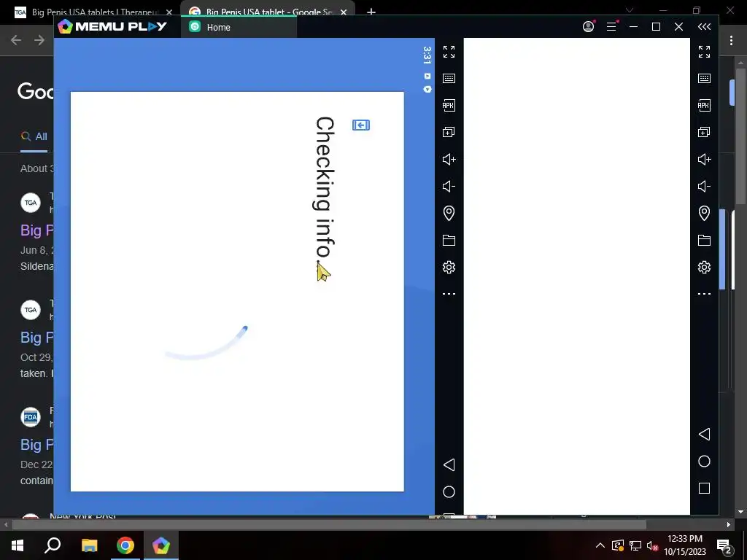Tap Android home circle in right sidebar
Image resolution: width=747 pixels, height=560 pixels.
pyautogui.click(x=704, y=462)
